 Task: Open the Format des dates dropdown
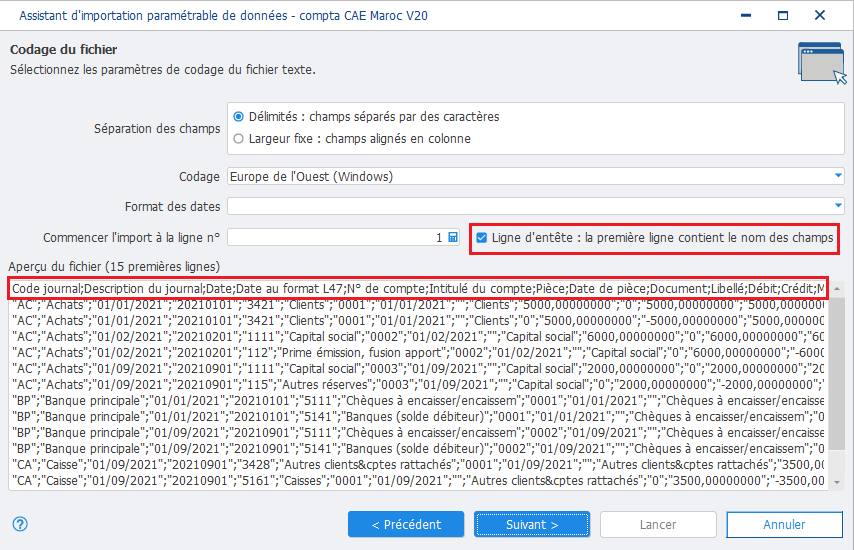(838, 206)
